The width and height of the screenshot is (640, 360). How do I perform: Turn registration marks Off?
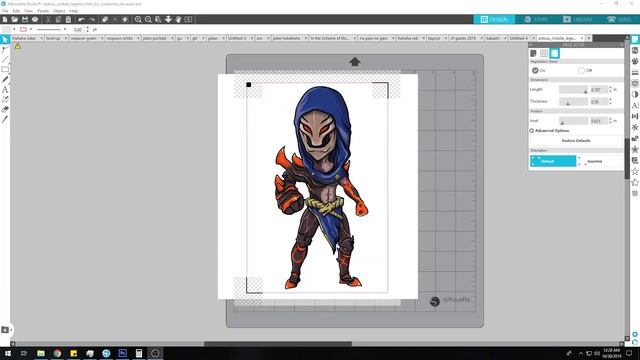(581, 71)
